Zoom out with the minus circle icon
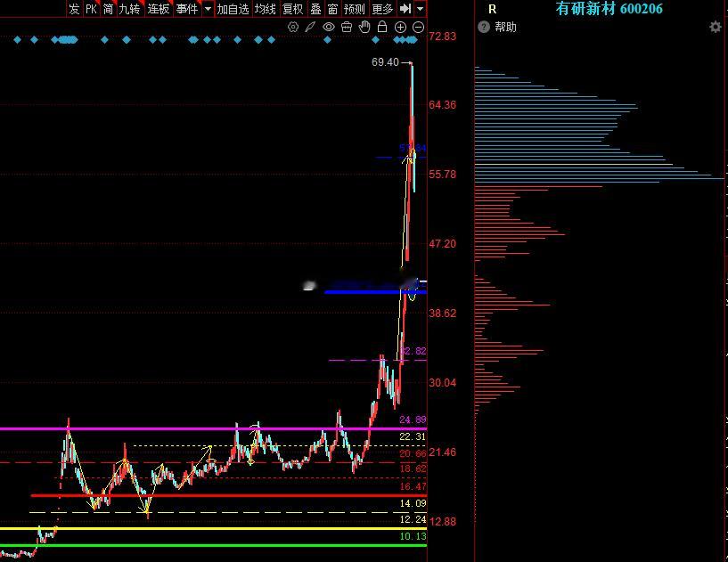Image resolution: width=728 pixels, height=562 pixels. pyautogui.click(x=418, y=27)
